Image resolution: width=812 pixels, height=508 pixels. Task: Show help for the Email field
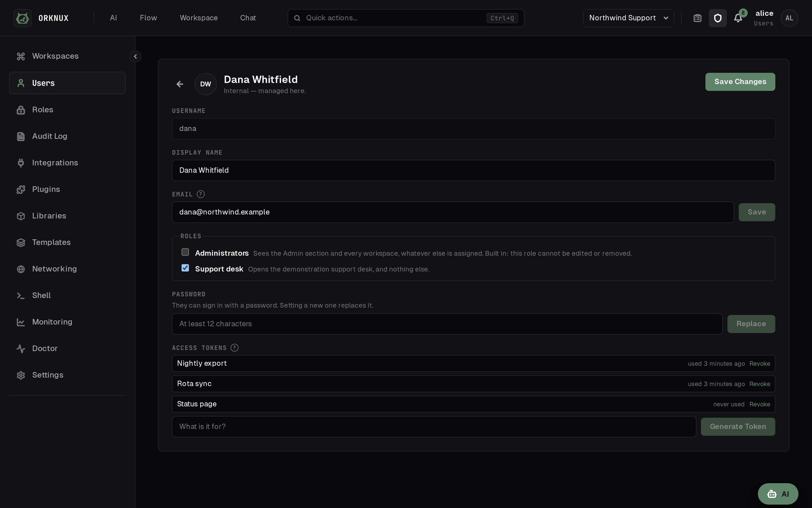point(201,194)
